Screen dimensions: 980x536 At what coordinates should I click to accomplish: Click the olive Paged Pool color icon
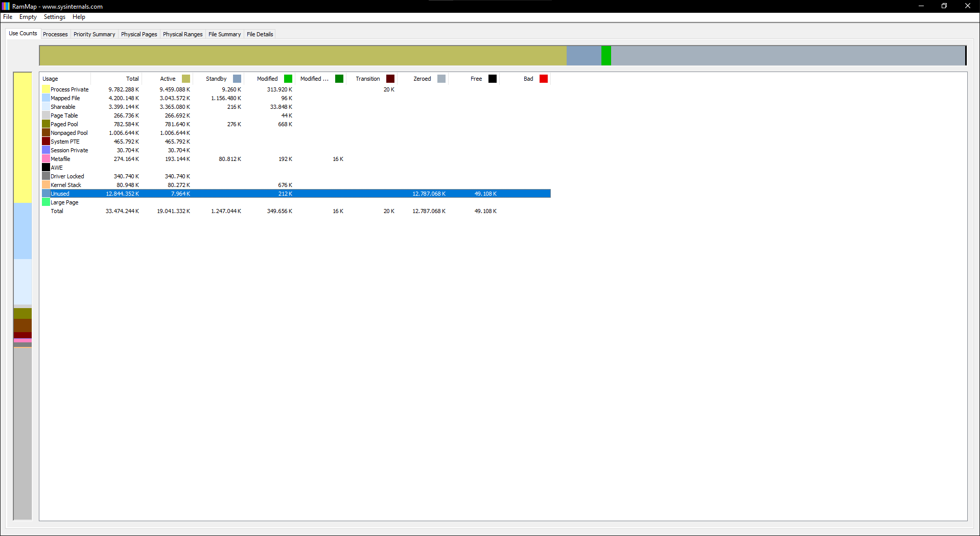click(x=46, y=124)
